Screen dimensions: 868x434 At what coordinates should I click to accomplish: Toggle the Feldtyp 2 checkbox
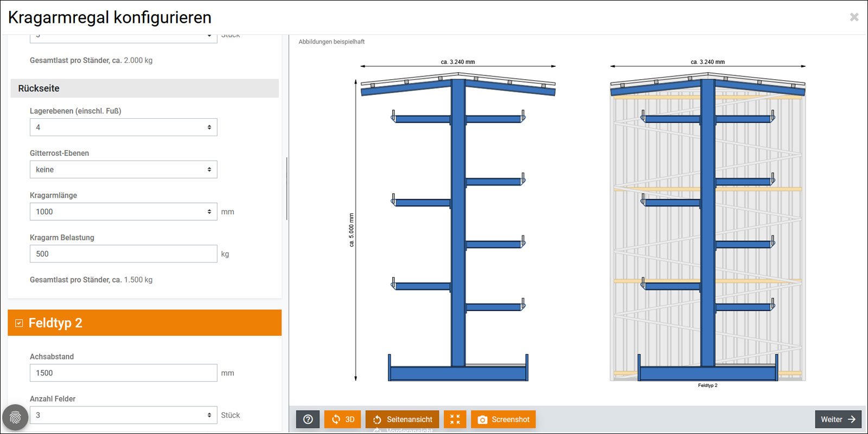19,323
